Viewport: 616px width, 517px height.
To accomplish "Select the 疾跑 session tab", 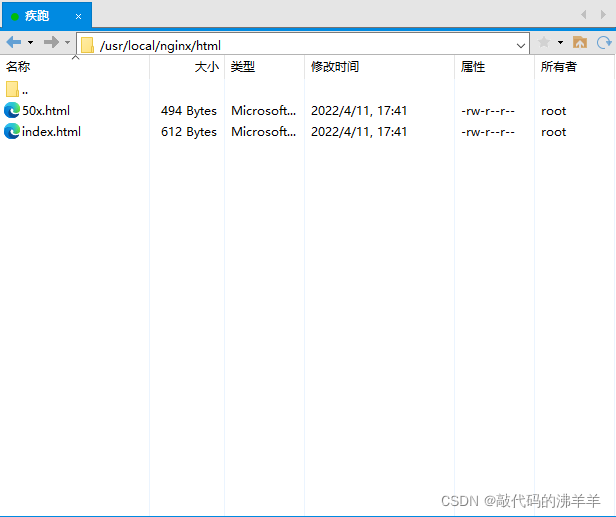I will (46, 15).
